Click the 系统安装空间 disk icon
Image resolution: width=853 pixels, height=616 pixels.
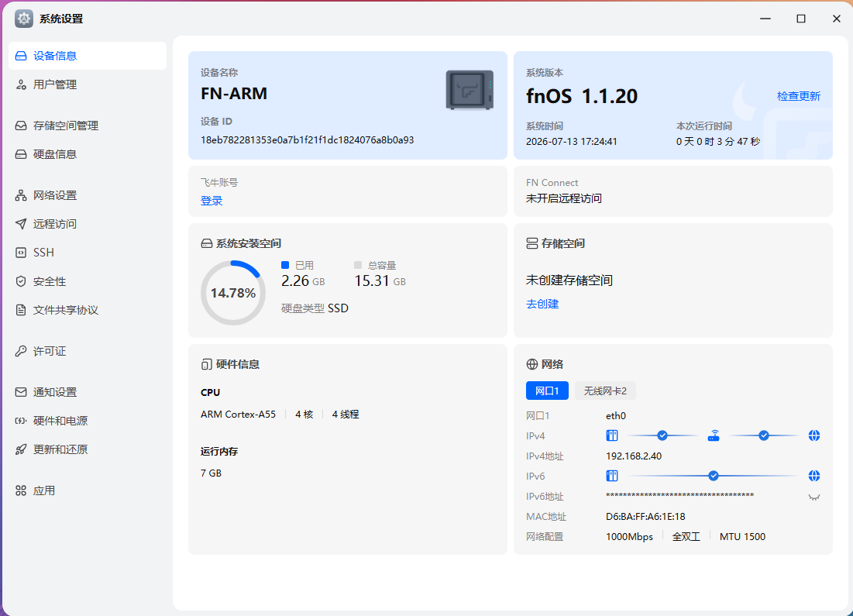207,244
